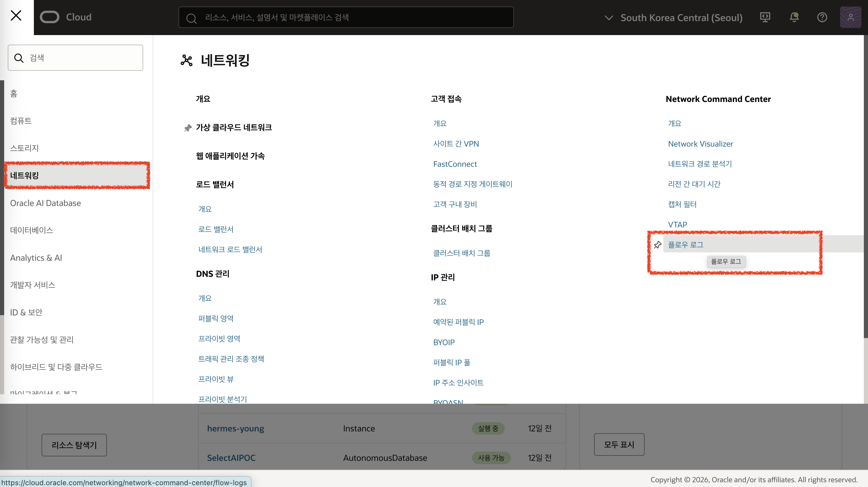
Task: Open VTAP
Action: [677, 224]
